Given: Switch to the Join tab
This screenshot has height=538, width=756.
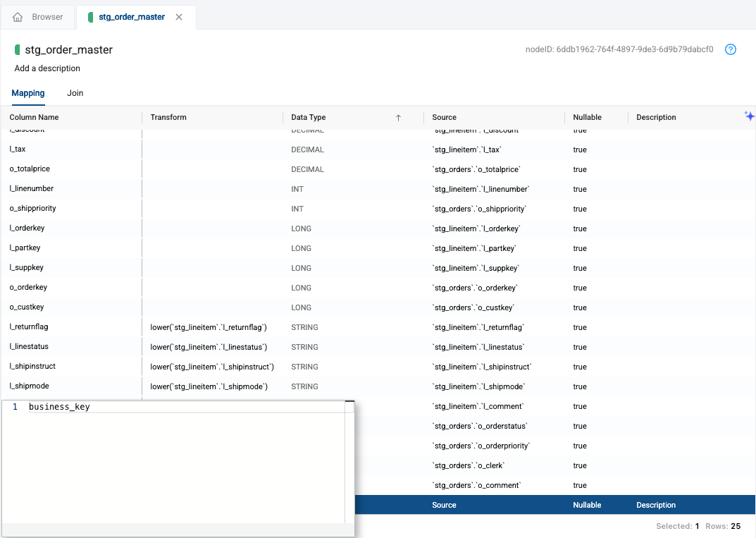Looking at the screenshot, I should click(75, 93).
